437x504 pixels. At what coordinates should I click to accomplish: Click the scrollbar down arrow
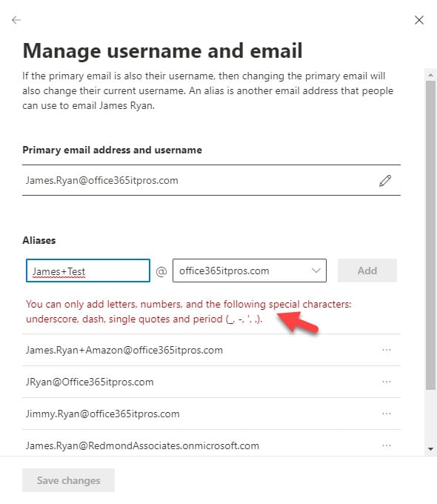click(x=430, y=449)
